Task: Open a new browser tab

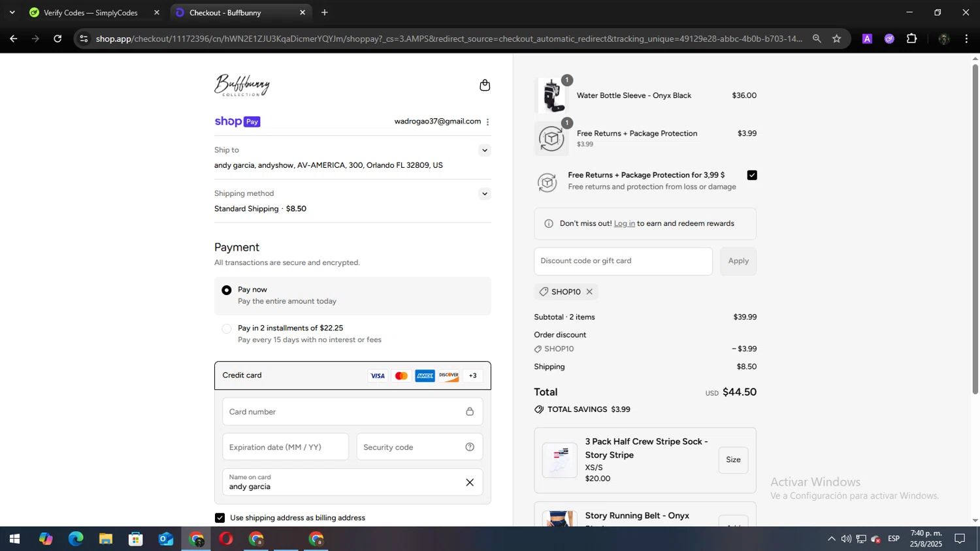Action: 325,12
